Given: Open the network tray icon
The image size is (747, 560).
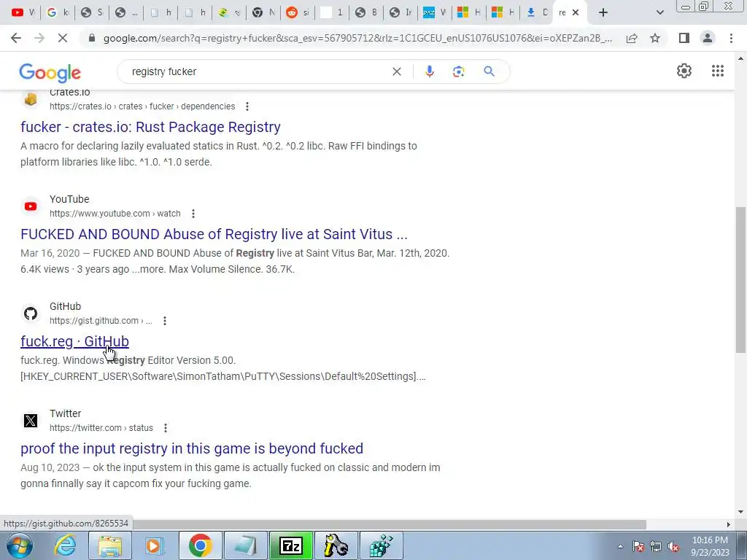Looking at the screenshot, I should pos(656,547).
